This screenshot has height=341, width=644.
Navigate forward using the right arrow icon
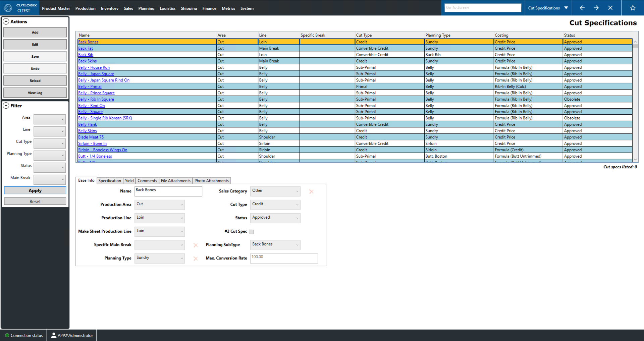(596, 7)
